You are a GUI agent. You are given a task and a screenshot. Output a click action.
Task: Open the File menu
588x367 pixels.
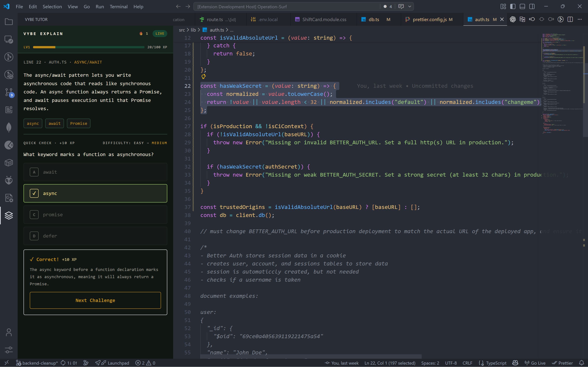(19, 7)
